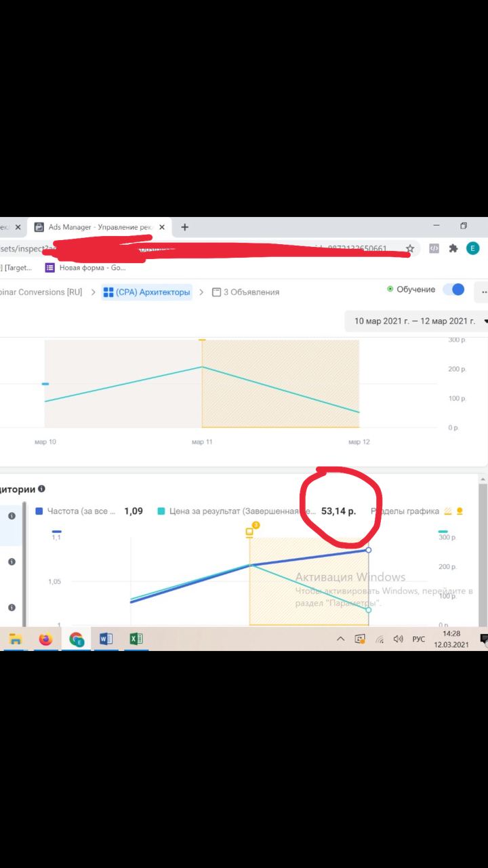Open Word from the taskbar
The width and height of the screenshot is (488, 868).
(x=106, y=639)
